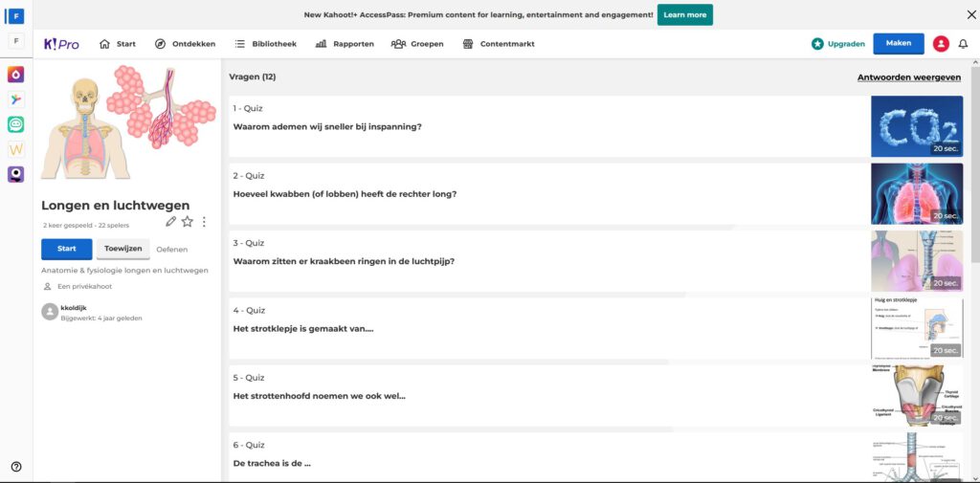Go to the Bibliotheek menu
980x483 pixels.
point(265,44)
